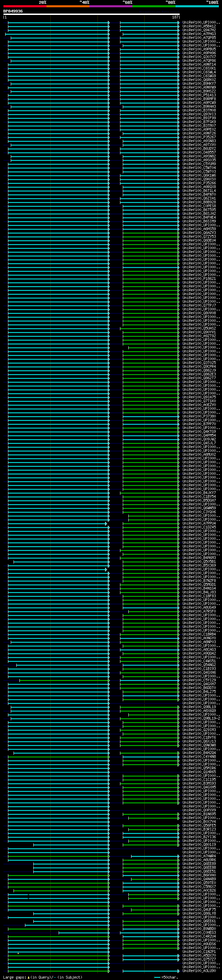Open the UniRef100_Q6AZV3 hit
The width and height of the screenshot is (222, 980).
(x=199, y=233)
